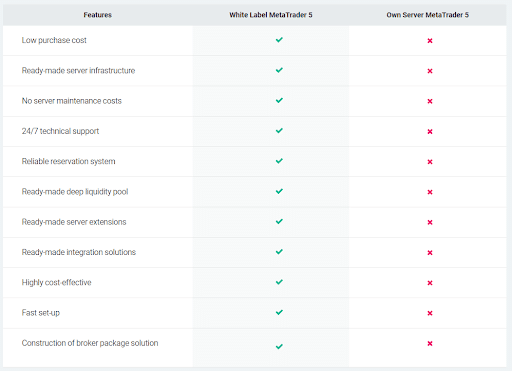
Task: Click green checkmark for Ready-made integration solutions
Action: pos(279,252)
